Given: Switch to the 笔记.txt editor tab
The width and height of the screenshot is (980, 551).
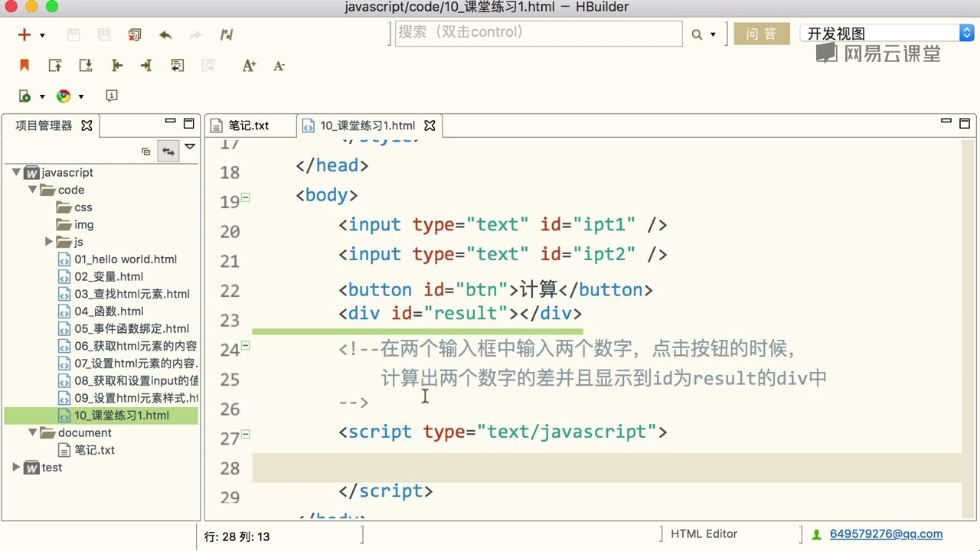Looking at the screenshot, I should (x=249, y=126).
